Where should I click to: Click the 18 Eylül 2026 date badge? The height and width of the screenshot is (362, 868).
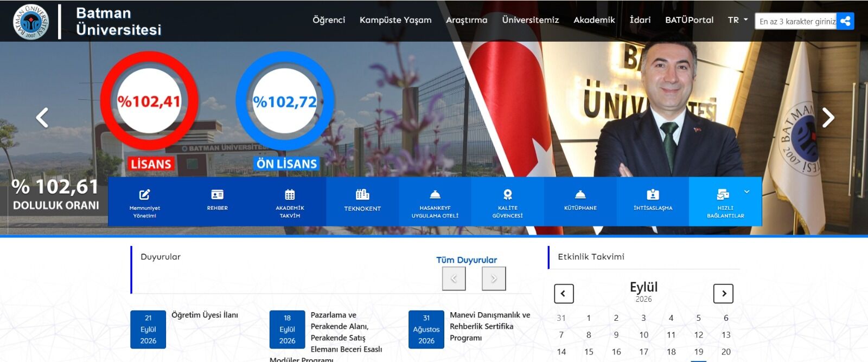(287, 329)
